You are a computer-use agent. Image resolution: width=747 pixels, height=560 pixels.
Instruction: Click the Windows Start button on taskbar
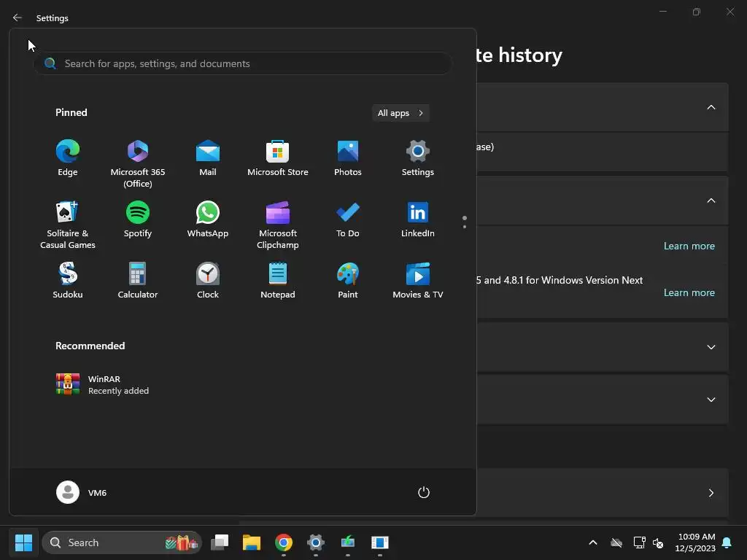click(23, 542)
